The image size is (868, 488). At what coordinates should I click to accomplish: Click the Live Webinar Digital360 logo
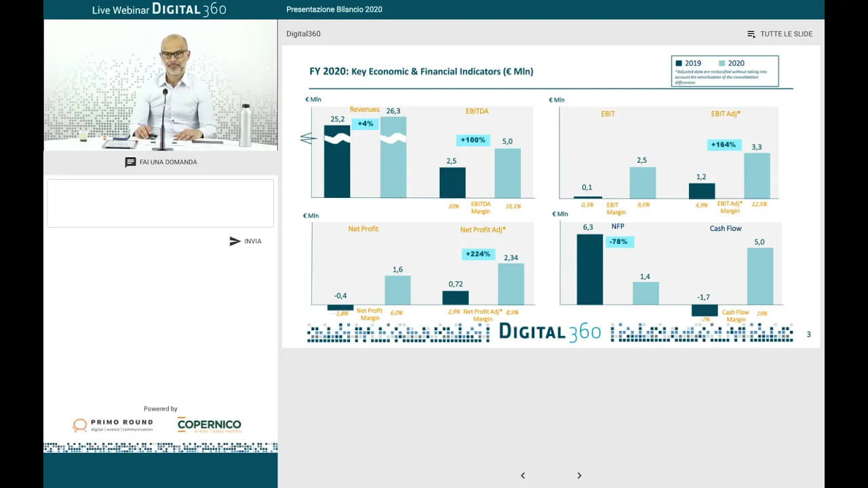159,9
